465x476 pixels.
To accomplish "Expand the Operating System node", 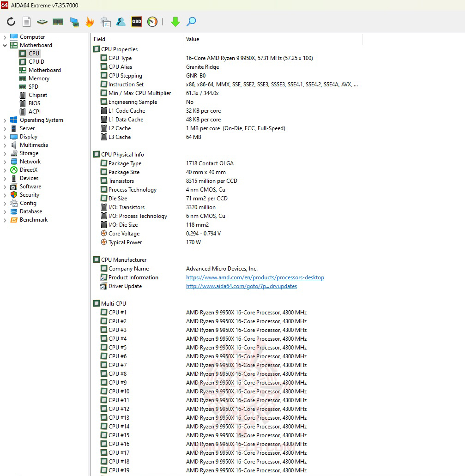I will pyautogui.click(x=5, y=120).
